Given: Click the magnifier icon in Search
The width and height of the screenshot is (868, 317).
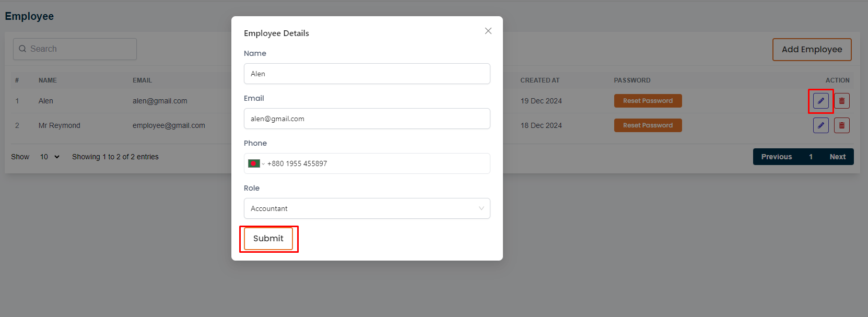Looking at the screenshot, I should coord(22,49).
